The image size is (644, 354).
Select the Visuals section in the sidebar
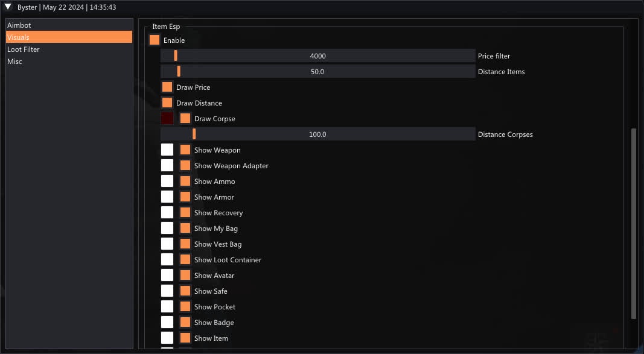click(69, 37)
